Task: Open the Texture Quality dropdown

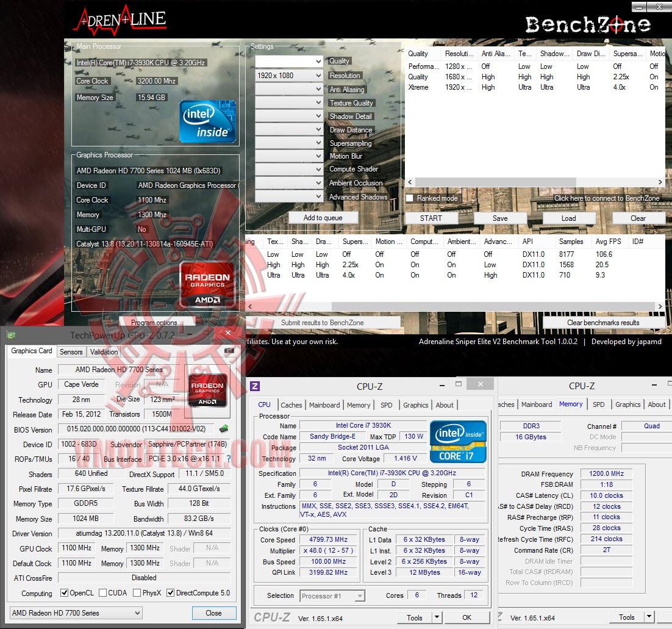Action: click(289, 102)
